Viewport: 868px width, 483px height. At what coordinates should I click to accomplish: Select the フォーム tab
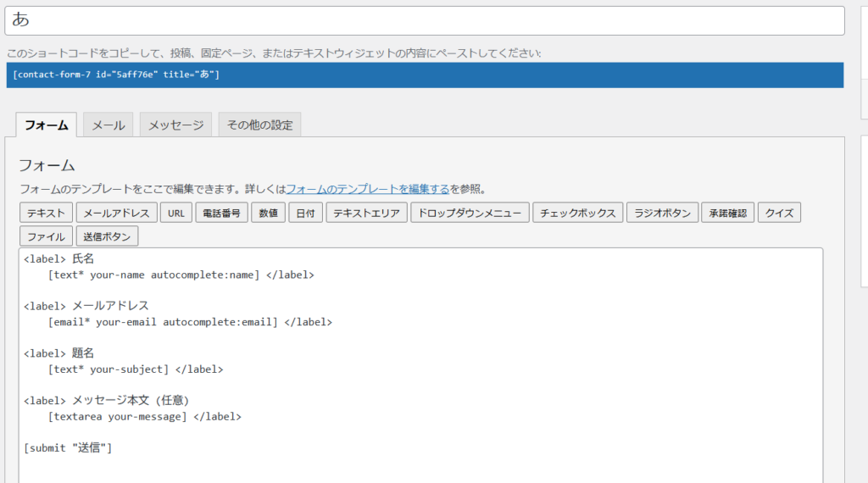(47, 125)
